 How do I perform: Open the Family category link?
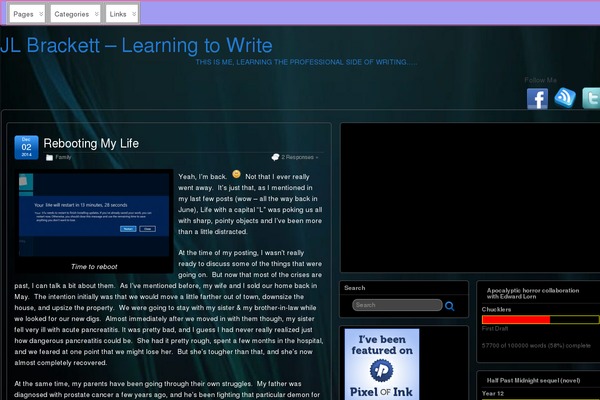point(63,157)
